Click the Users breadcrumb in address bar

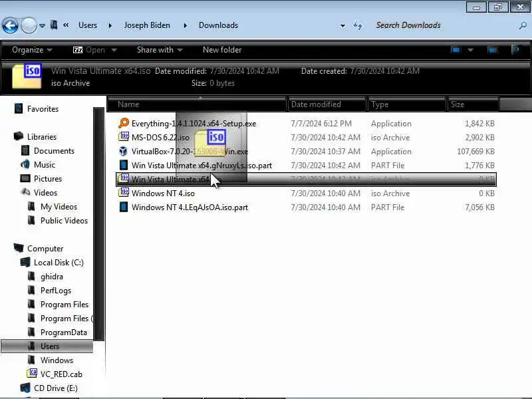88,25
